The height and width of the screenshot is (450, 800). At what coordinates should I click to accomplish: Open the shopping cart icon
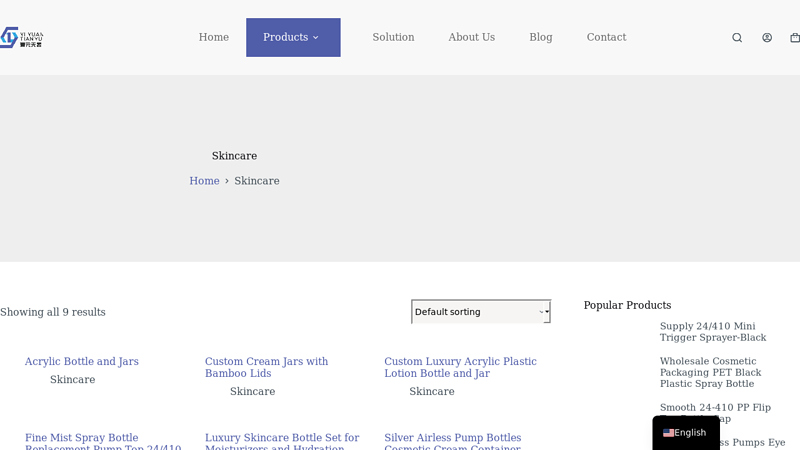click(795, 37)
